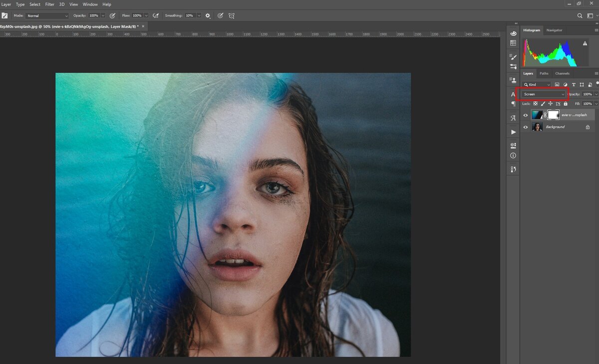Open the Brush tool preset picker
This screenshot has width=599, height=364.
tap(4, 15)
